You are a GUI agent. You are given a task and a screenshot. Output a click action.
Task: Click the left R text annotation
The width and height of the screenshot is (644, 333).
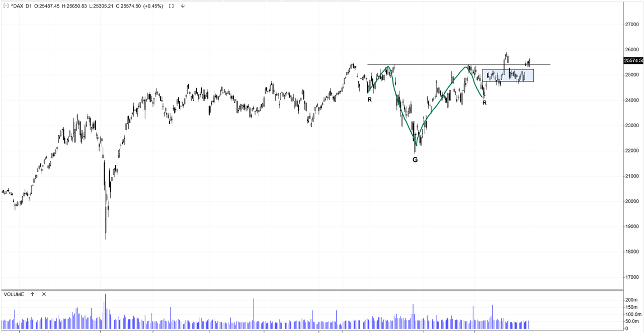(x=369, y=100)
